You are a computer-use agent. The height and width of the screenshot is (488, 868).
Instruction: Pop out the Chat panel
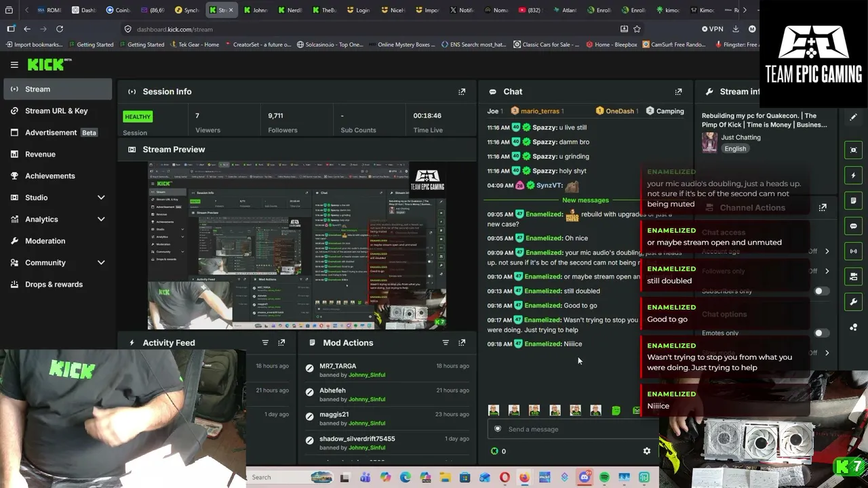(678, 91)
